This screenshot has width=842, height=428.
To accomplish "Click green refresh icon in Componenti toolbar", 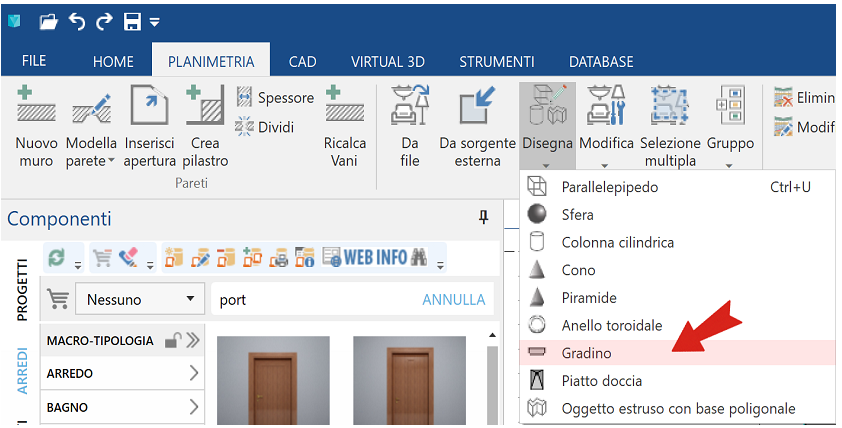I will [x=56, y=258].
